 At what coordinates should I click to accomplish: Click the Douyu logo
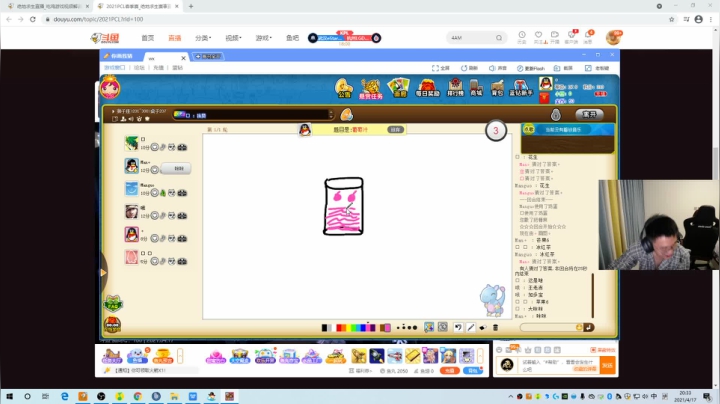point(105,38)
